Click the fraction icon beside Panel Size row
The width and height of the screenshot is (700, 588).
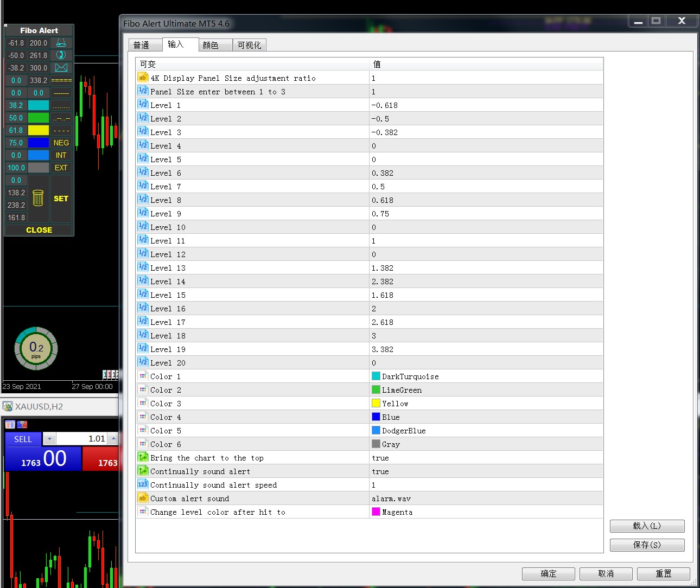tap(143, 91)
